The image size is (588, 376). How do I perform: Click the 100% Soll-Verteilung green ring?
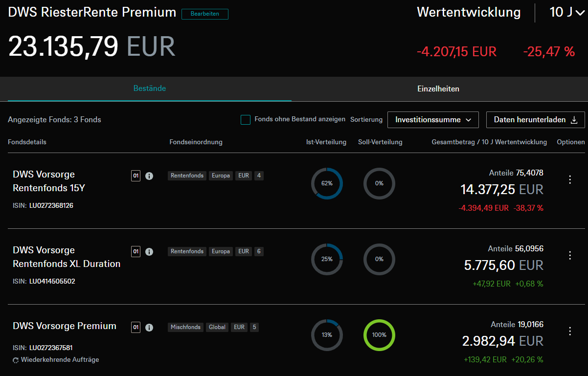tap(379, 335)
